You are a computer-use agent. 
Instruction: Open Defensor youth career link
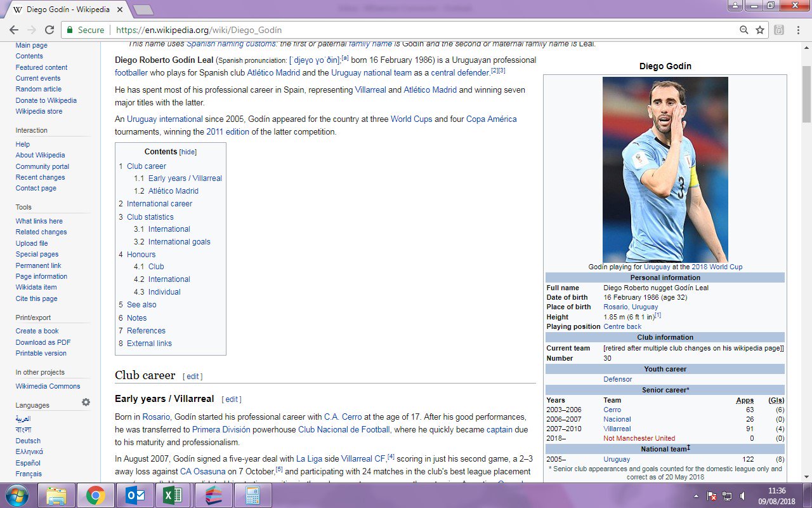(617, 380)
